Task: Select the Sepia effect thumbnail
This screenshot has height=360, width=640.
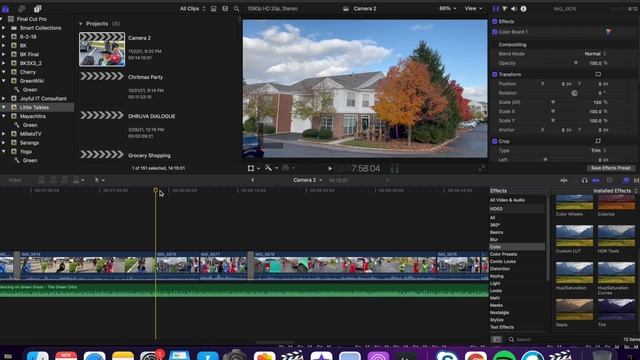Action: [574, 309]
